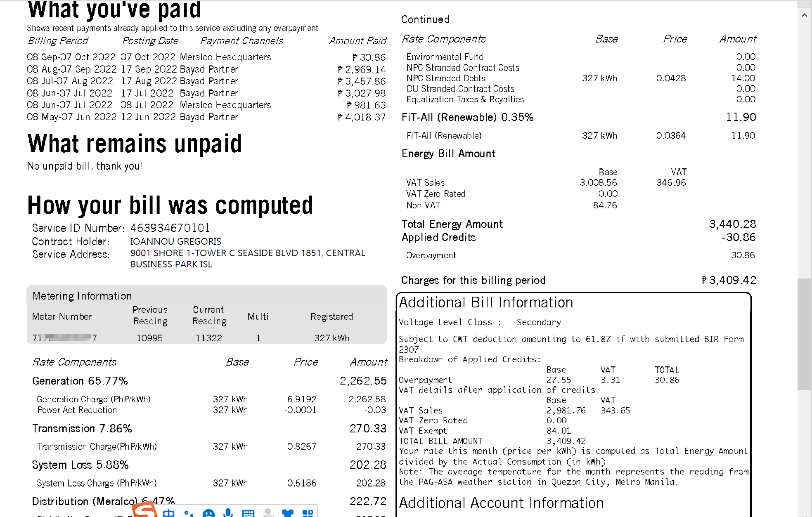Click the vertical scrollbar thumb
Viewport: 812px width, 517px height.
point(804,333)
